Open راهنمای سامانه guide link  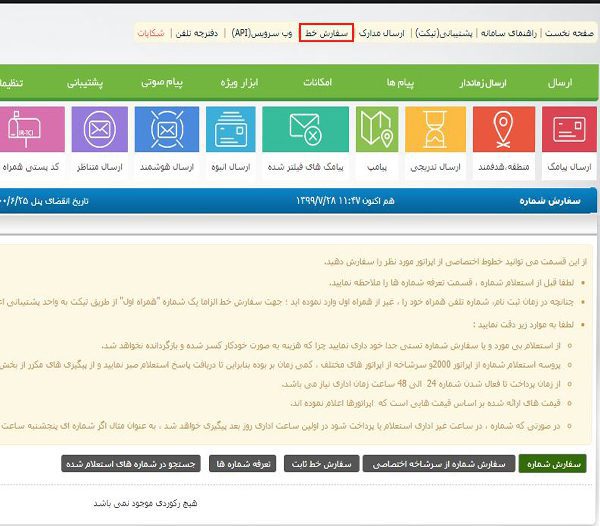[509, 33]
